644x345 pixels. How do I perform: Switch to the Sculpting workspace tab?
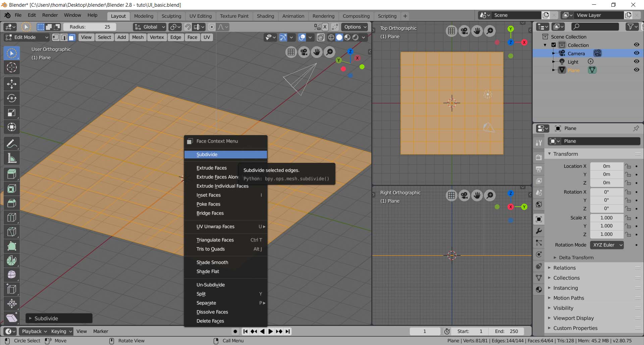point(171,16)
